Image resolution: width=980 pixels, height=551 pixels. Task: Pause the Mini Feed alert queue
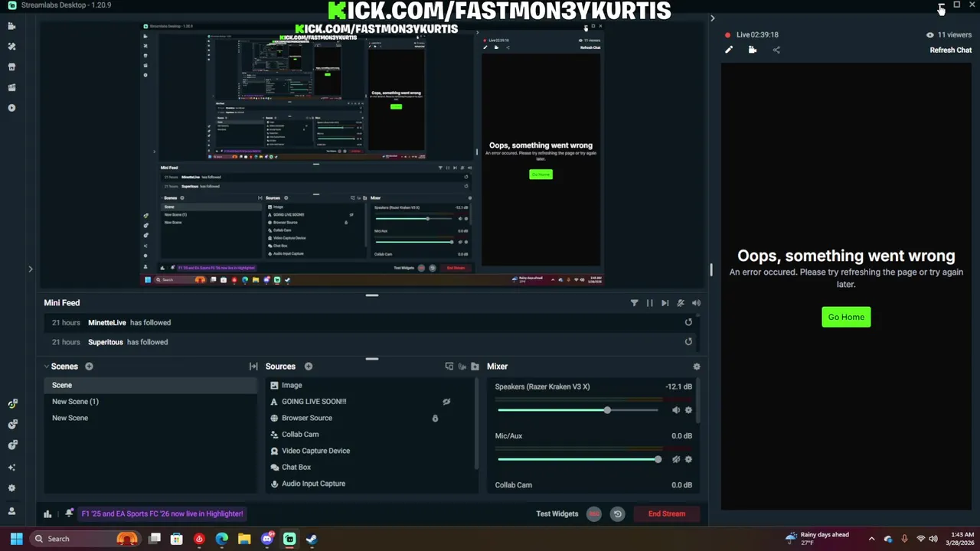649,303
